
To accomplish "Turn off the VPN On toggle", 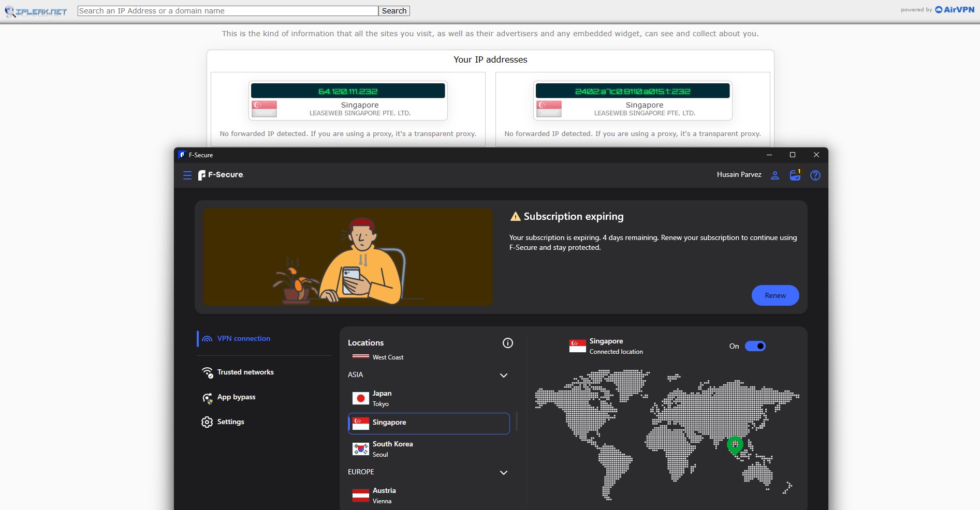I will click(x=755, y=346).
